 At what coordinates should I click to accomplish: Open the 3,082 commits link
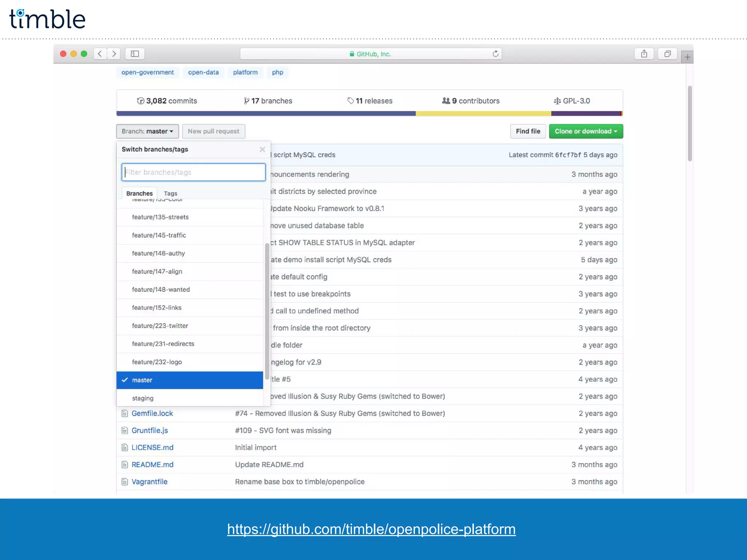[x=167, y=101]
